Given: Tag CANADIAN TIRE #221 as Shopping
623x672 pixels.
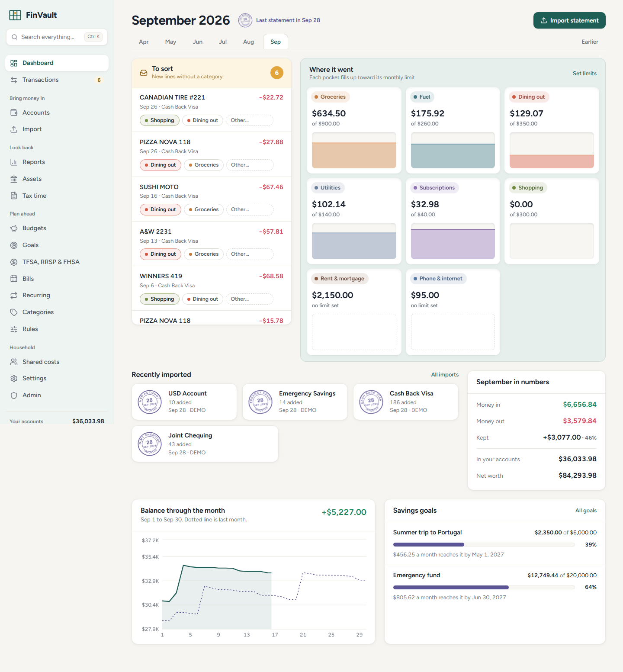Looking at the screenshot, I should [x=160, y=120].
